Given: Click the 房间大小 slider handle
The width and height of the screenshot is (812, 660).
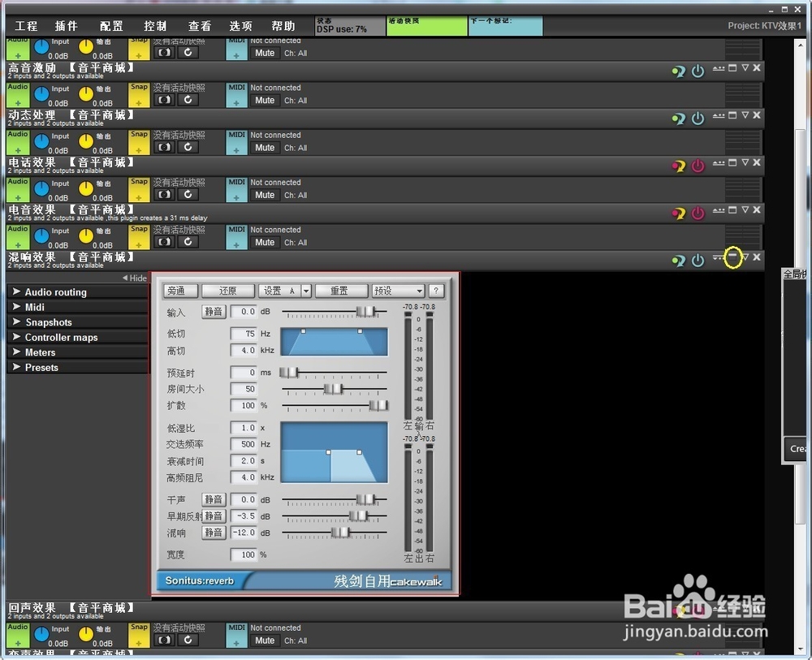Looking at the screenshot, I should pyautogui.click(x=334, y=389).
